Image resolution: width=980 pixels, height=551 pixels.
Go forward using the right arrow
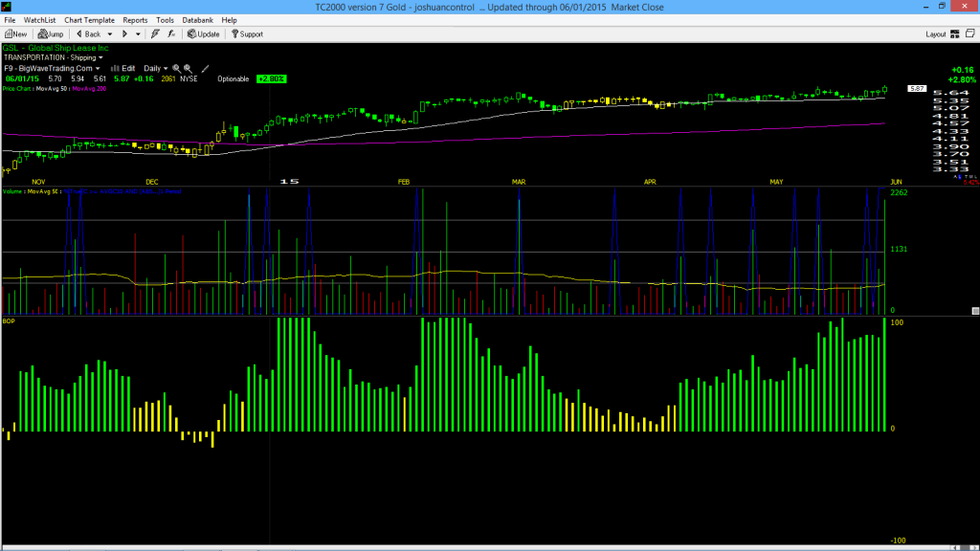coord(124,34)
